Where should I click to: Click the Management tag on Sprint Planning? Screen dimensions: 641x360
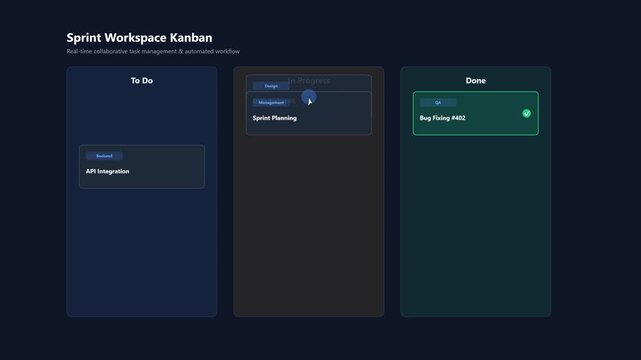tap(271, 103)
